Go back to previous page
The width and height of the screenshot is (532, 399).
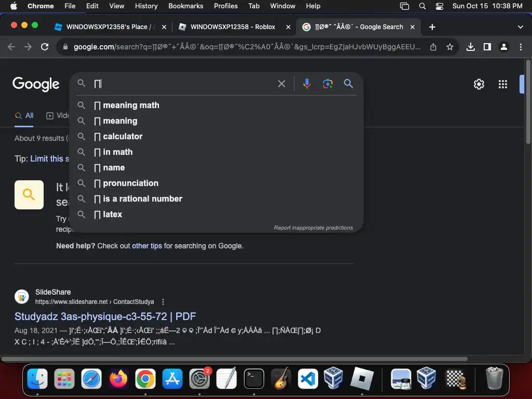pos(11,47)
